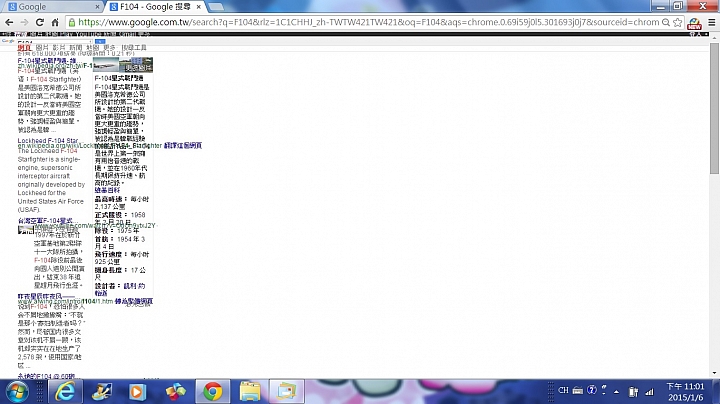The width and height of the screenshot is (720, 404).
Task: Click the F-104 jet photo thumbnail
Action: pyautogui.click(x=106, y=64)
